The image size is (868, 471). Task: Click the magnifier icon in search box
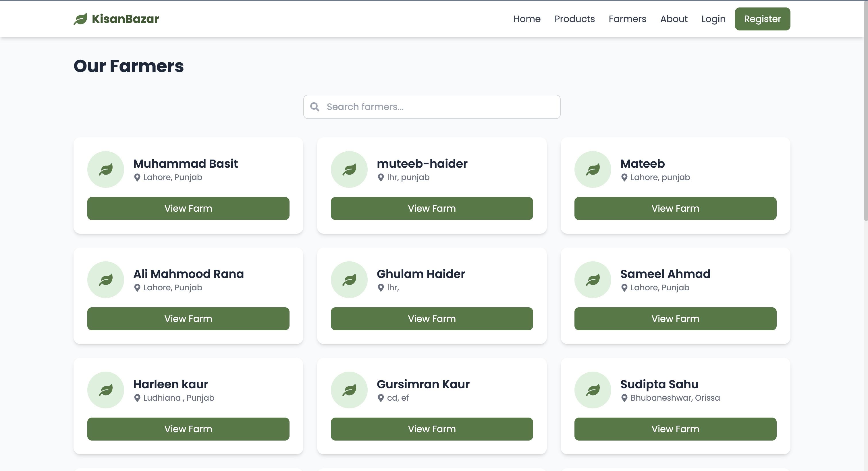pyautogui.click(x=315, y=107)
